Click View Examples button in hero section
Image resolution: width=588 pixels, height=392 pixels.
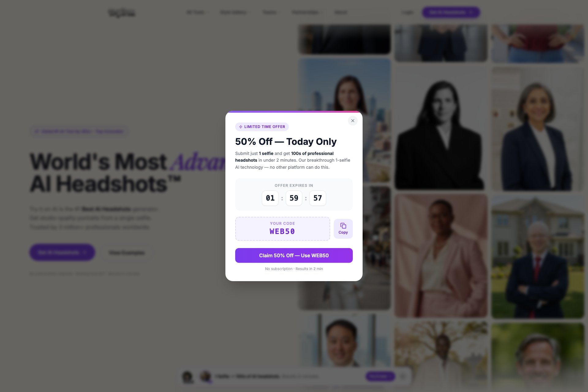pyautogui.click(x=126, y=253)
